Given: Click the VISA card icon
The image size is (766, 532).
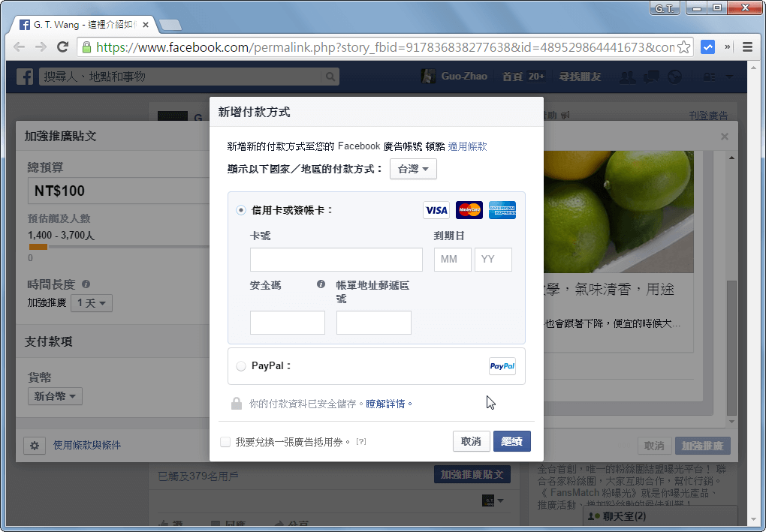Looking at the screenshot, I should (x=436, y=210).
